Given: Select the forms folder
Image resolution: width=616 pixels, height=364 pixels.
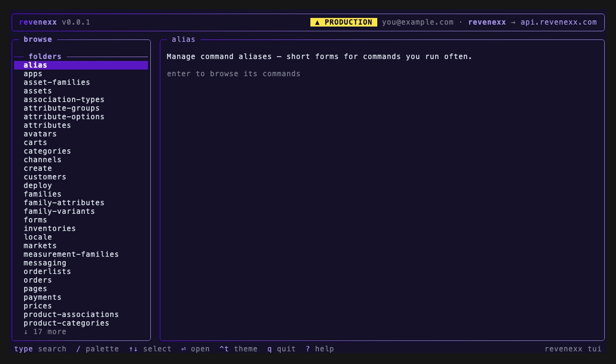Looking at the screenshot, I should [81, 220].
